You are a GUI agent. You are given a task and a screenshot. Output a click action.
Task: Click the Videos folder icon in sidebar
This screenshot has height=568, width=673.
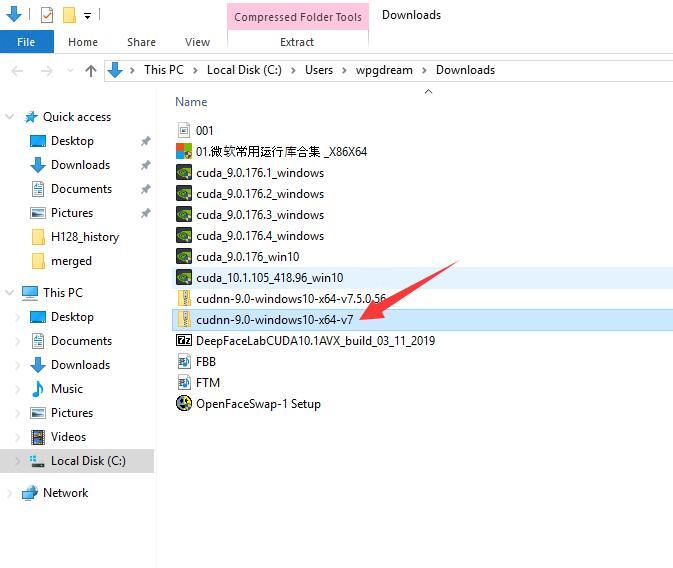point(38,437)
